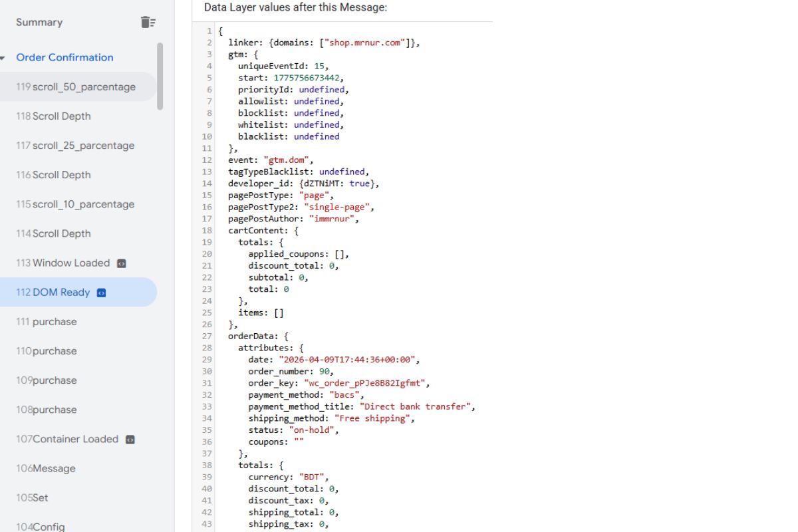Select event 105 Set

(x=33, y=497)
